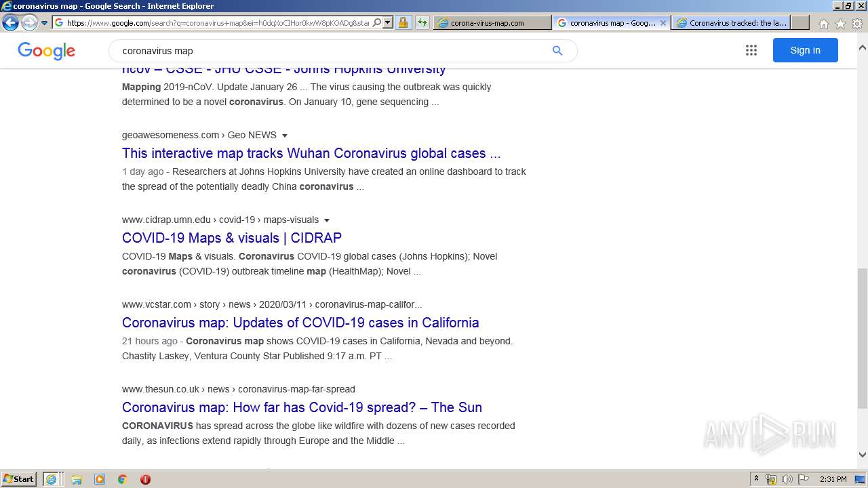
Task: Open the recent pages dropdown arrow
Action: click(44, 23)
